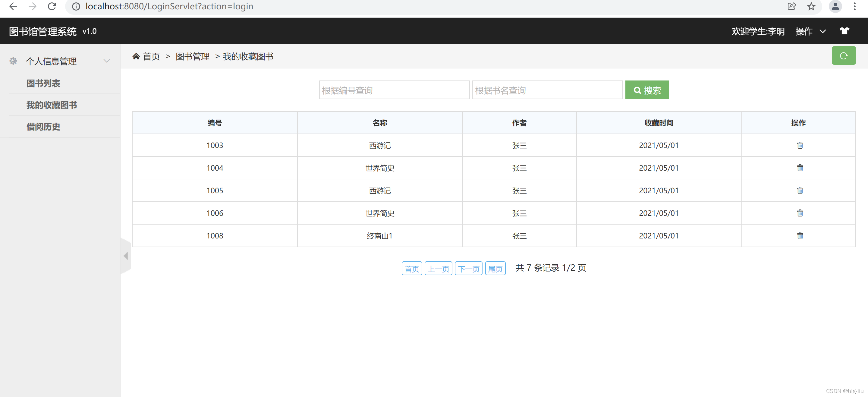Screen dimensions: 868x397
Task: Click the green refresh button
Action: [843, 55]
